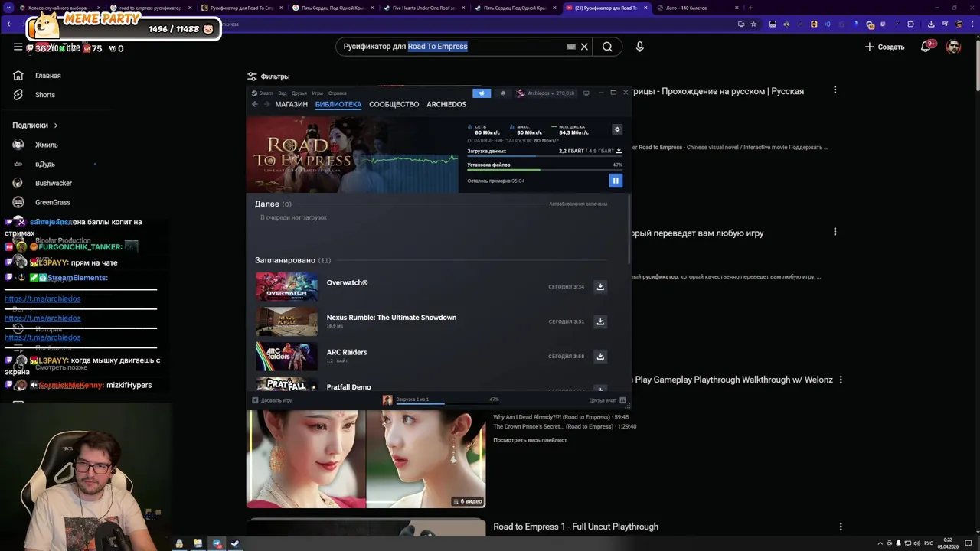The height and width of the screenshot is (551, 980).
Task: Open Road to Empress 1 - Full Uncut Playthrough
Action: click(x=576, y=527)
